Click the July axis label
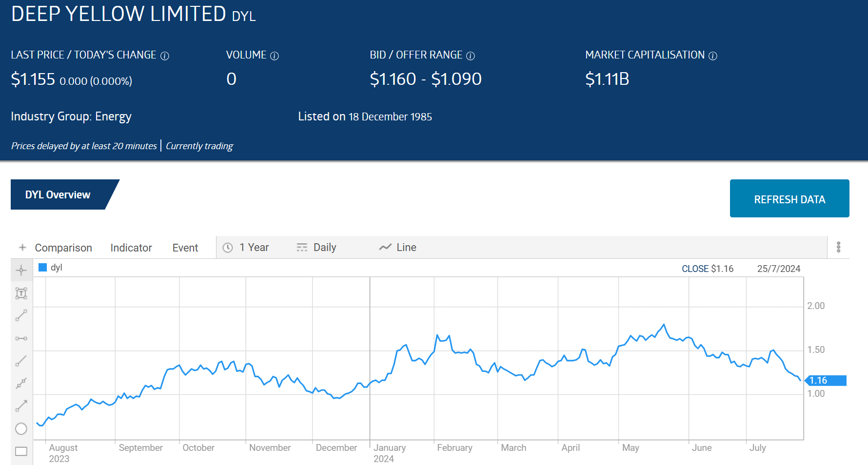Image resolution: width=868 pixels, height=465 pixels. 758,447
